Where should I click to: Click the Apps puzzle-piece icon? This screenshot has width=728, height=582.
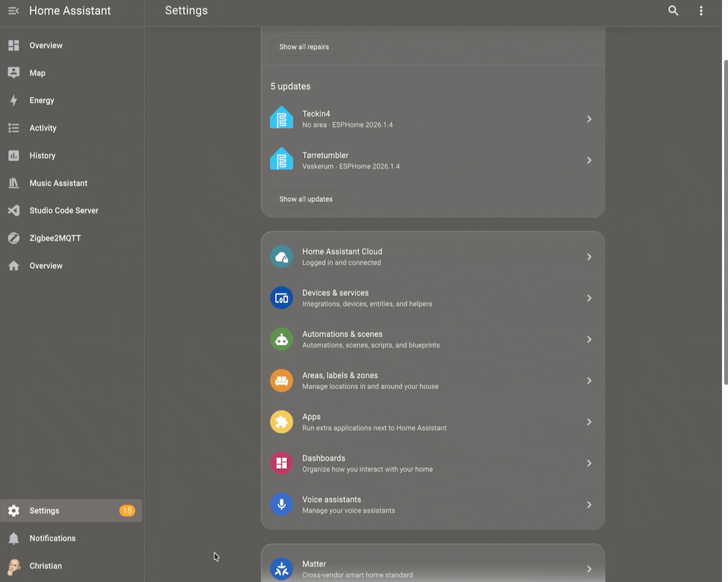coord(281,422)
